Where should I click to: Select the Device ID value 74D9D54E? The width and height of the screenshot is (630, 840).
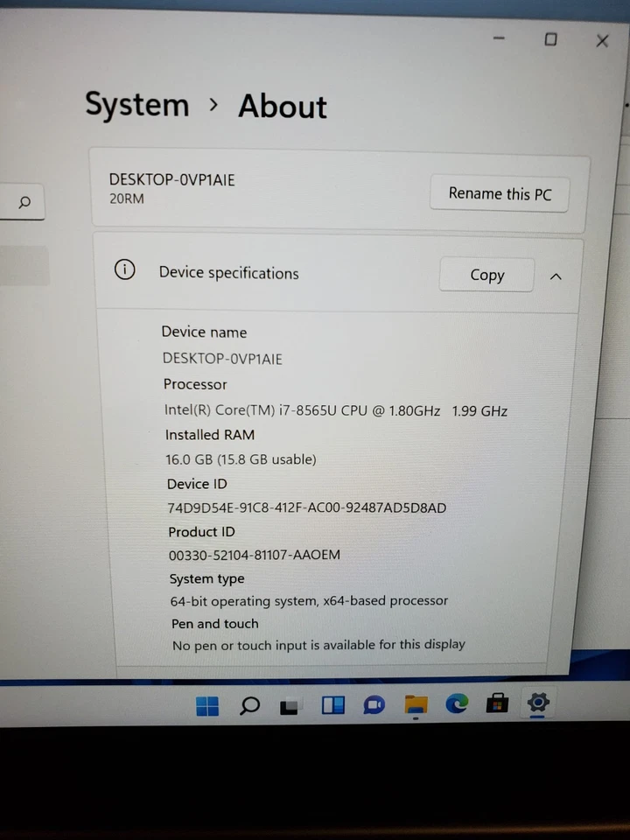pyautogui.click(x=307, y=507)
